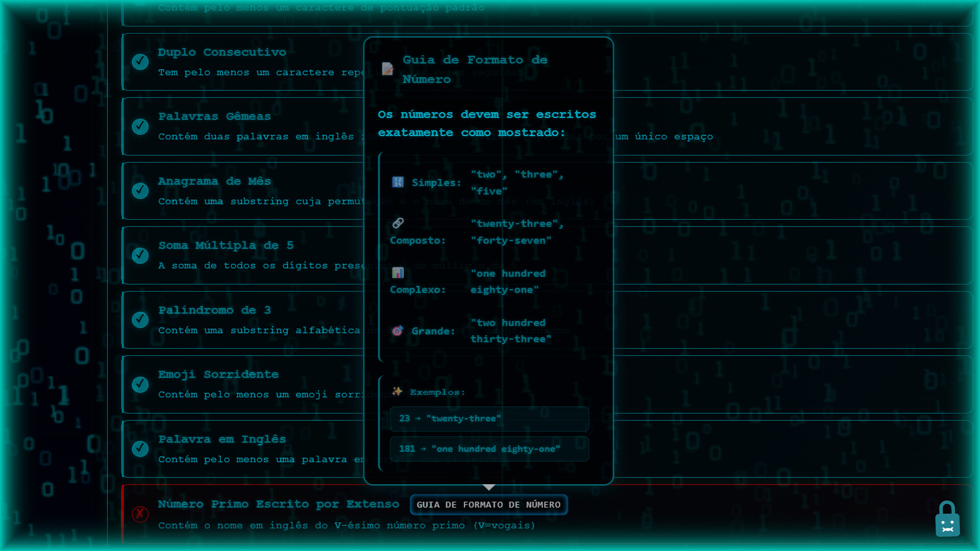Click the numbers icon beside Simples

[398, 182]
